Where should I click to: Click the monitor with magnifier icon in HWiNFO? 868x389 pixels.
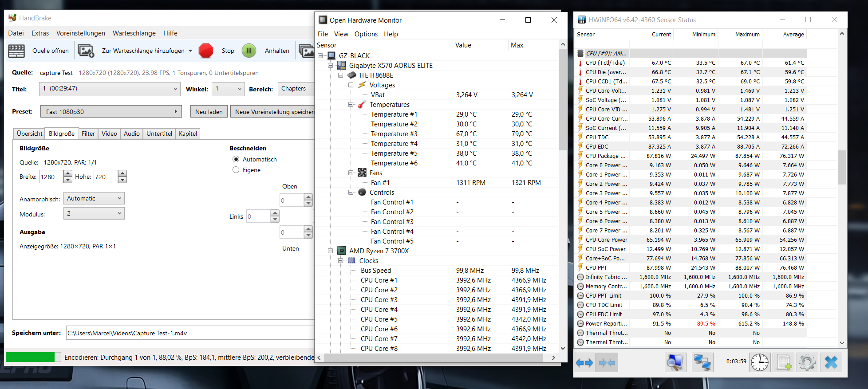coord(675,363)
